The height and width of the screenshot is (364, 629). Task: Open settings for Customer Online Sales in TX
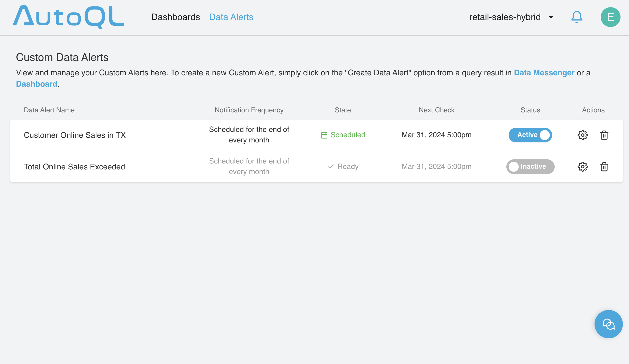pos(582,135)
